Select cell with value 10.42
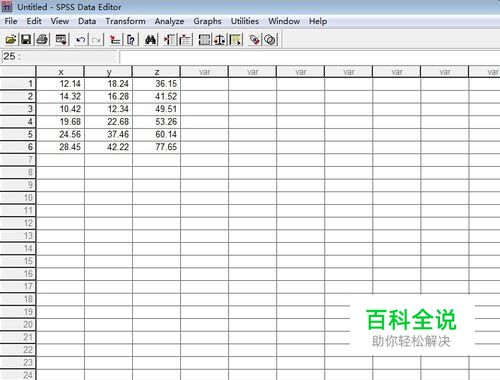The width and height of the screenshot is (500, 380). click(60, 109)
